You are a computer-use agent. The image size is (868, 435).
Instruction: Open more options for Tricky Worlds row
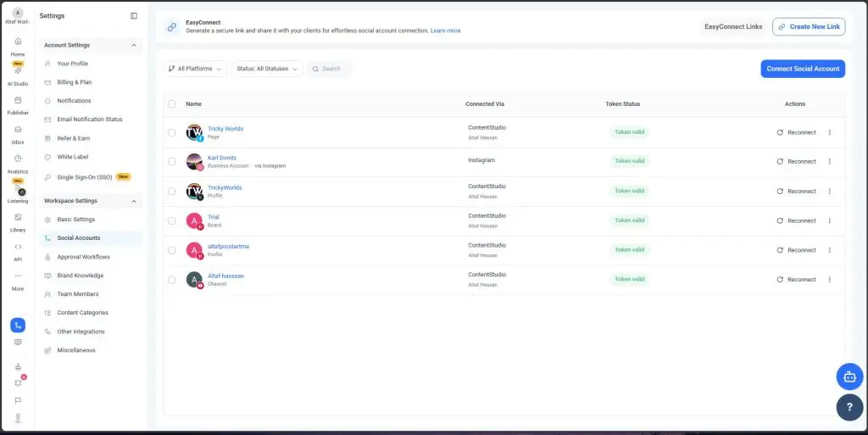click(x=829, y=132)
